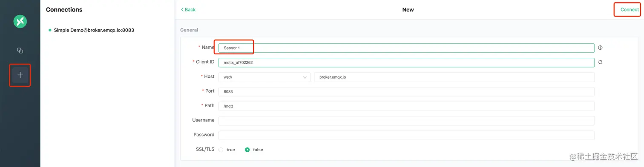644x167 pixels.
Task: Edit the Port field showing 8083
Action: [406, 91]
